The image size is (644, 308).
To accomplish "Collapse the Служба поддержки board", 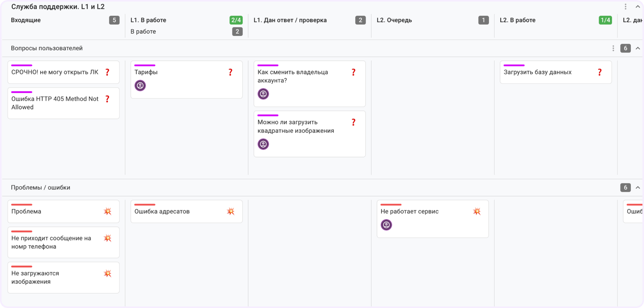I will [638, 6].
